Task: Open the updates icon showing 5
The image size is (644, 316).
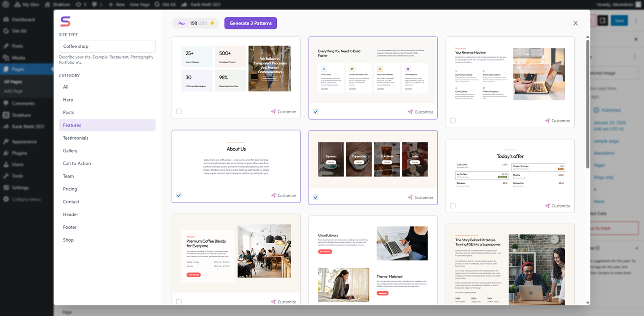Action: click(x=81, y=4)
